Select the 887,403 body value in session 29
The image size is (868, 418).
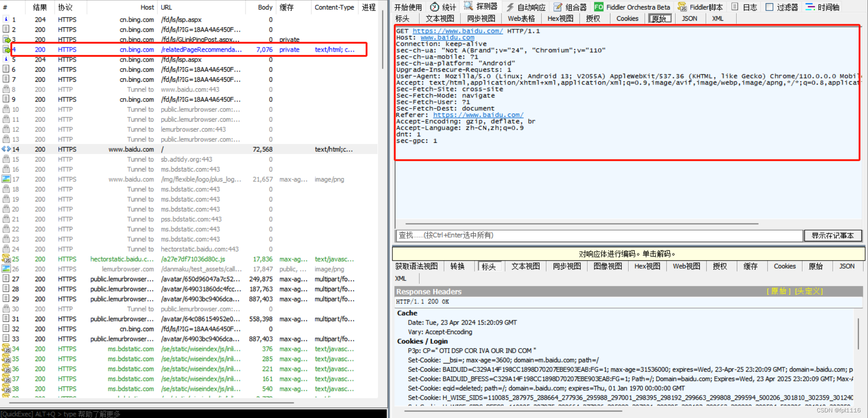[x=261, y=299]
